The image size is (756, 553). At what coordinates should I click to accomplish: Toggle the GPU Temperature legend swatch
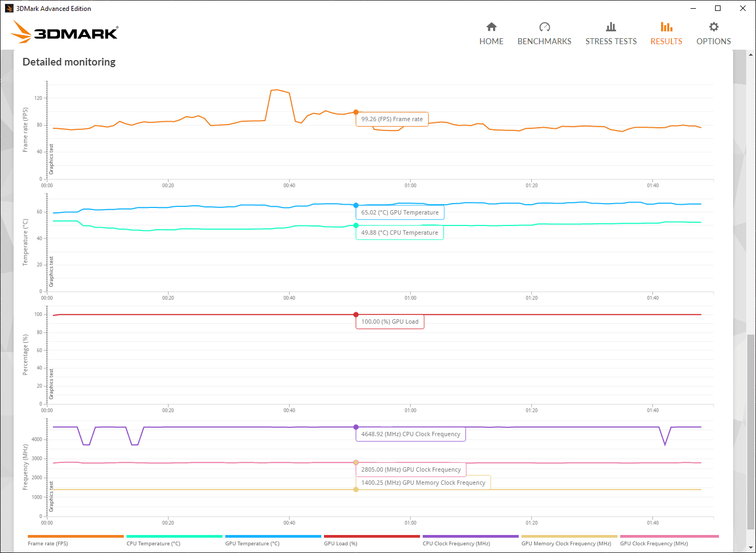273,536
